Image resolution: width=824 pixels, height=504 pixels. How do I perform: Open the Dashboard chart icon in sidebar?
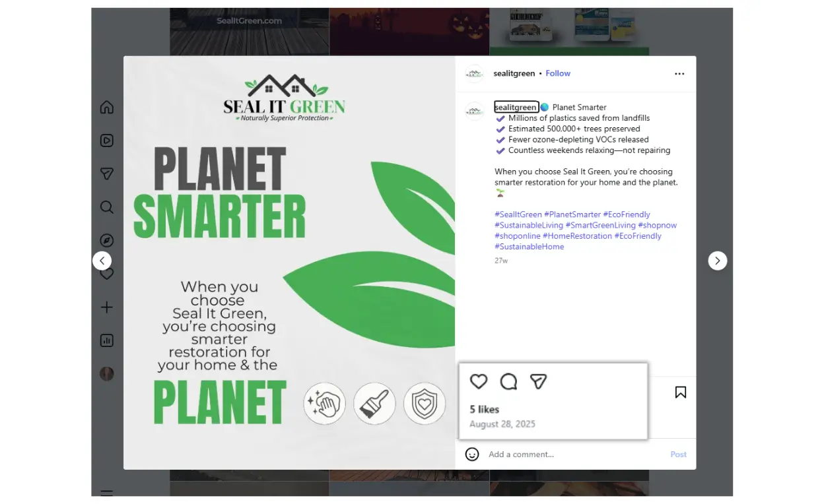tap(107, 340)
